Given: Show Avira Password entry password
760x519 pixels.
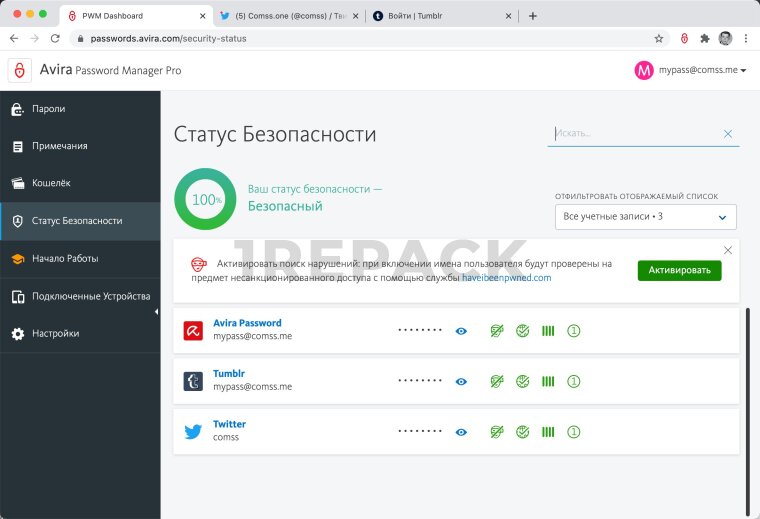Looking at the screenshot, I should click(x=461, y=331).
